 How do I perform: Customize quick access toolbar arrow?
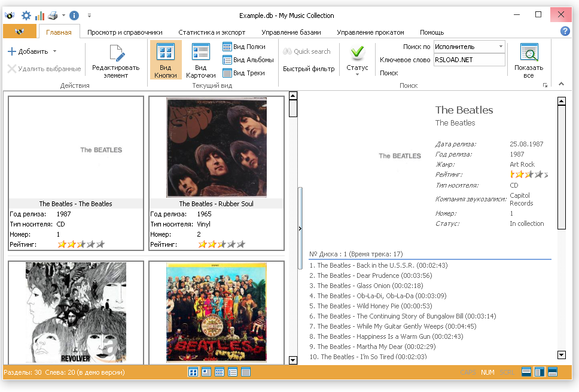pyautogui.click(x=89, y=16)
